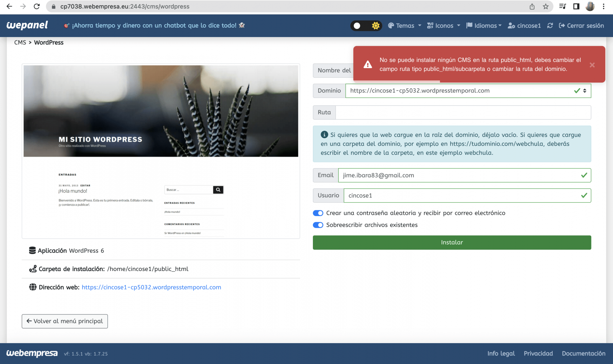Open the Temas dropdown menu
The image size is (613, 364).
(405, 26)
